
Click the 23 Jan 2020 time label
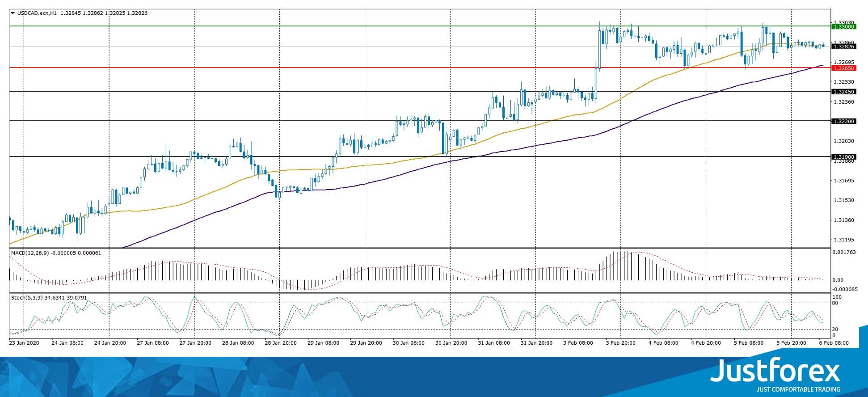tap(24, 343)
